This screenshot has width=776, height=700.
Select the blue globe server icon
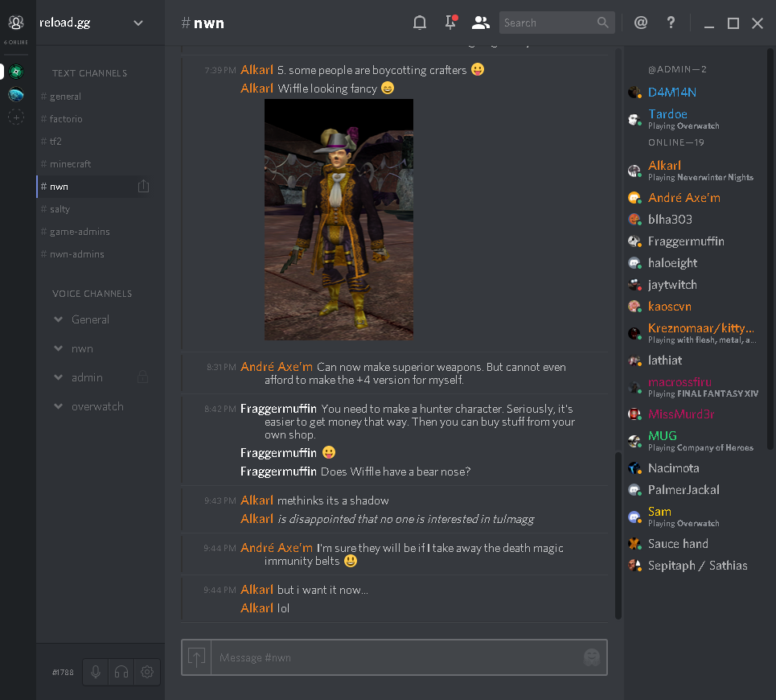[x=16, y=94]
